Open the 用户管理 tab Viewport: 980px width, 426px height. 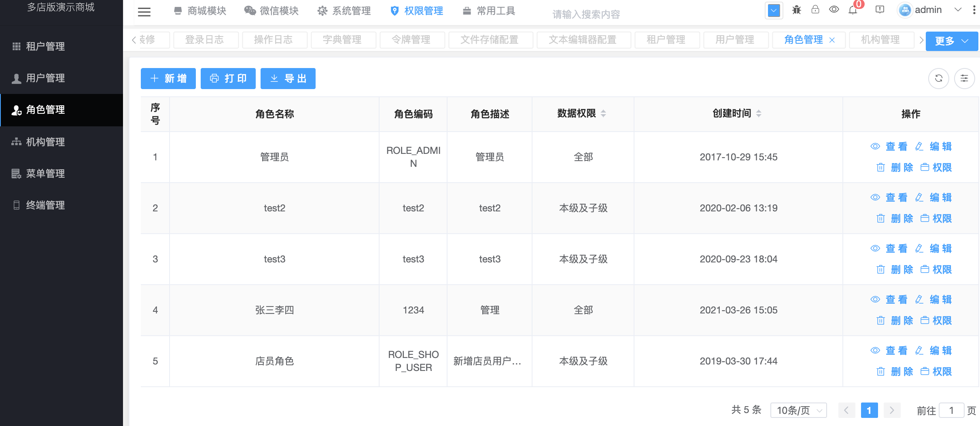tap(735, 40)
